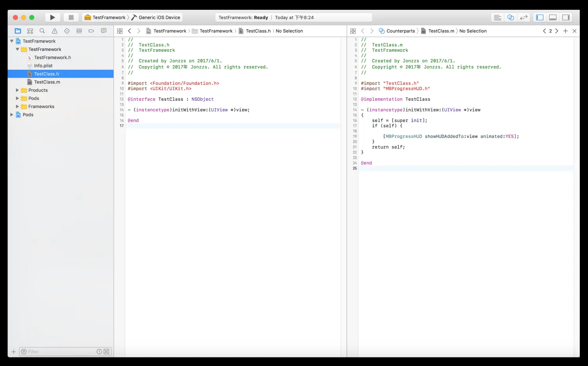
Task: Open the Debug navigator
Action: (x=79, y=31)
